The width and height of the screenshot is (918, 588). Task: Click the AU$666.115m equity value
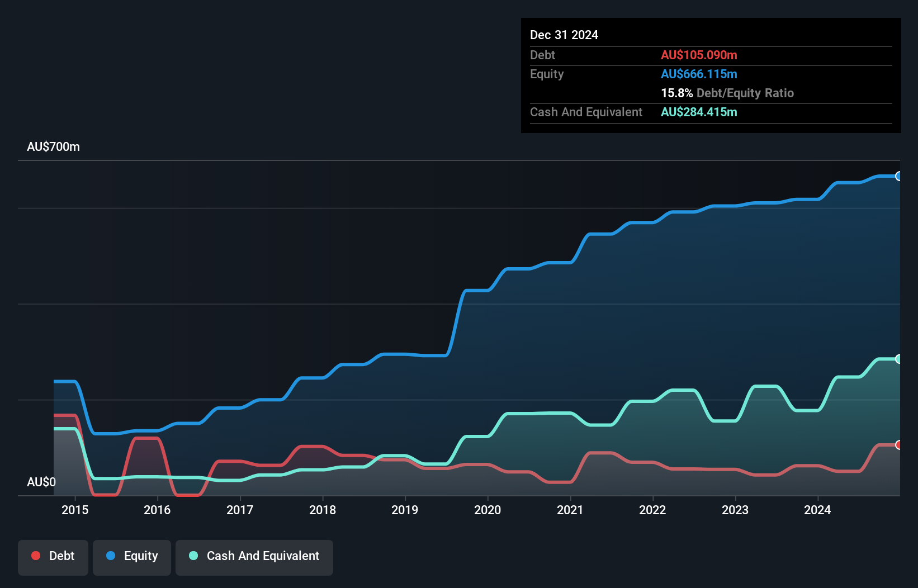click(x=699, y=74)
